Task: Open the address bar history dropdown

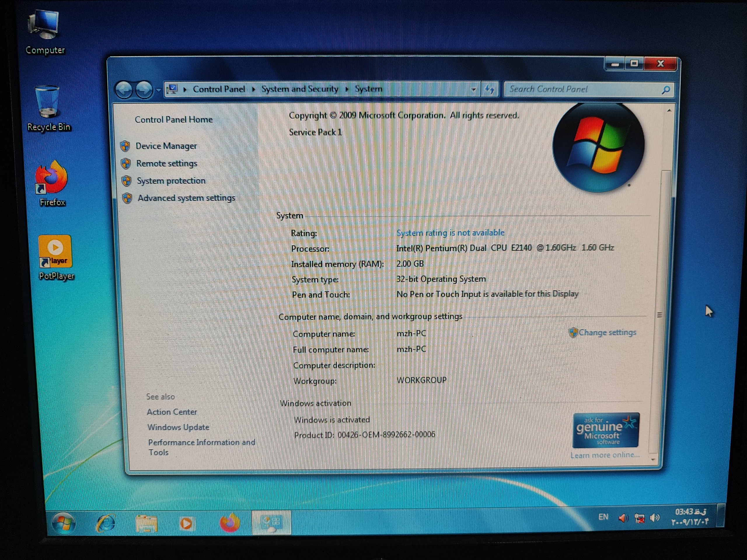Action: pyautogui.click(x=474, y=90)
